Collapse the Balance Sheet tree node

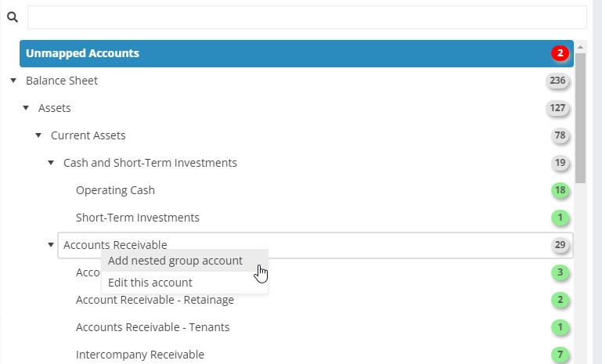(x=13, y=81)
